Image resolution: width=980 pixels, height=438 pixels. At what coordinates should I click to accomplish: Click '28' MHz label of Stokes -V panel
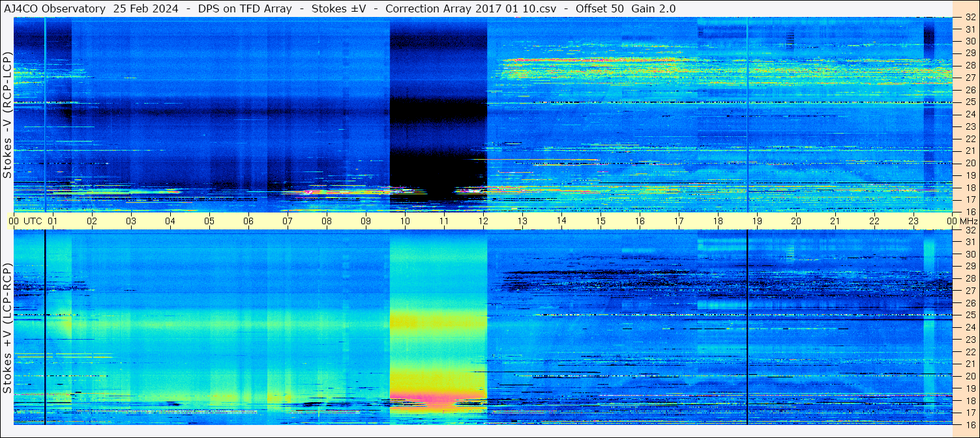[970, 65]
